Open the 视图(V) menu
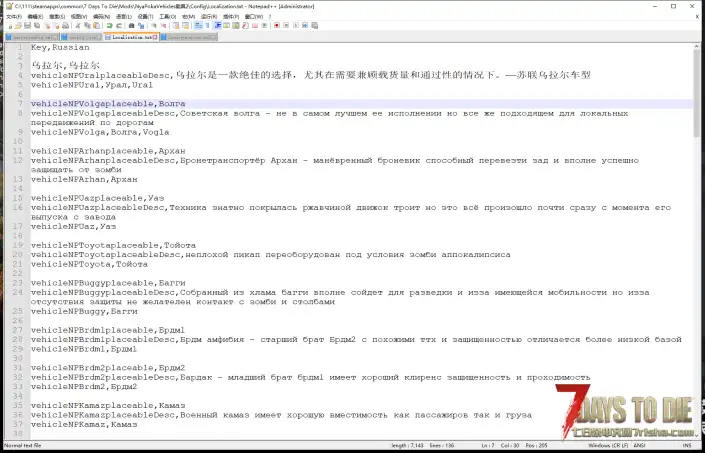The width and height of the screenshot is (705, 453). coord(79,17)
